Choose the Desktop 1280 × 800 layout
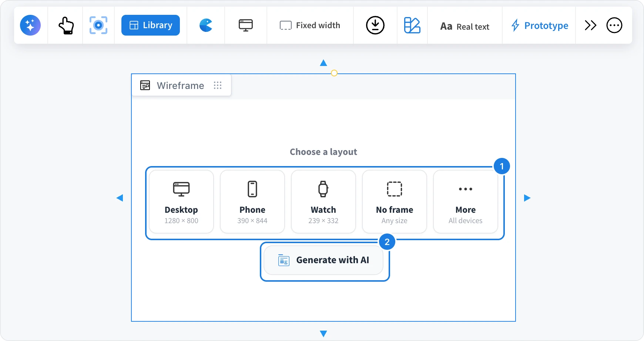 181,202
